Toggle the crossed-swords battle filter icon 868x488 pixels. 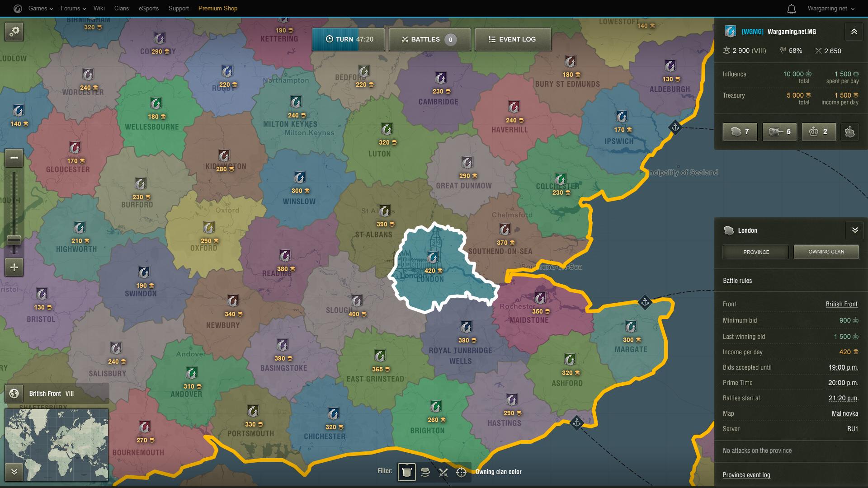click(x=443, y=471)
